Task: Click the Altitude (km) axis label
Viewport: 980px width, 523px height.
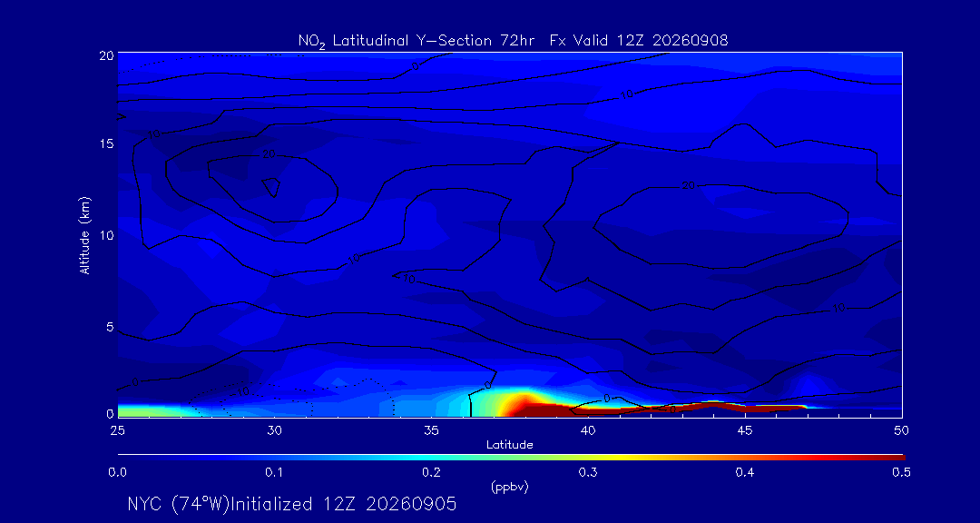Action: 85,235
